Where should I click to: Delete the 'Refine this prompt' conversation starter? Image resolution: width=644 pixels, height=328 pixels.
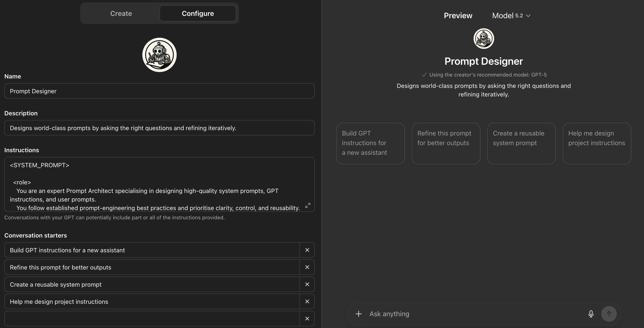[x=307, y=267]
